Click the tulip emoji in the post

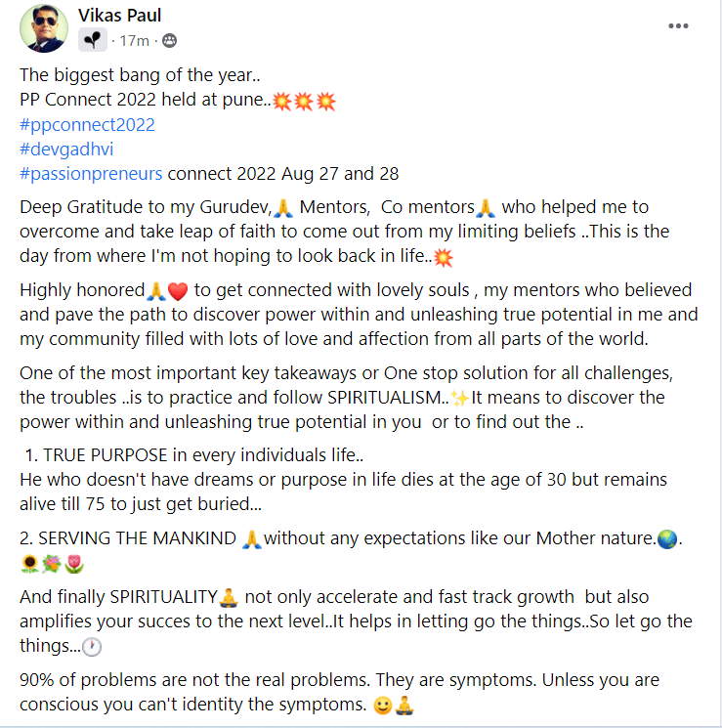[73, 563]
